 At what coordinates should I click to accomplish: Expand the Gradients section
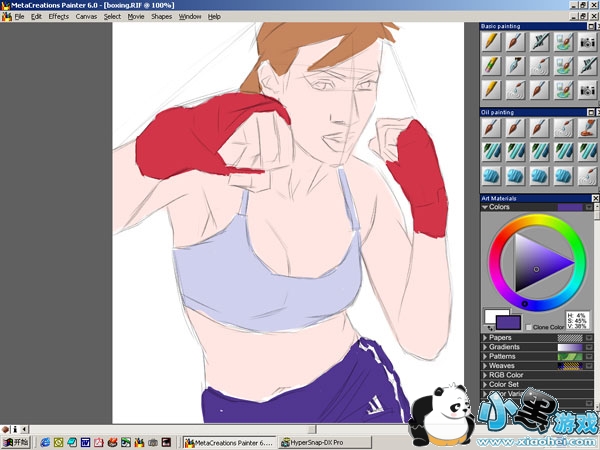485,347
